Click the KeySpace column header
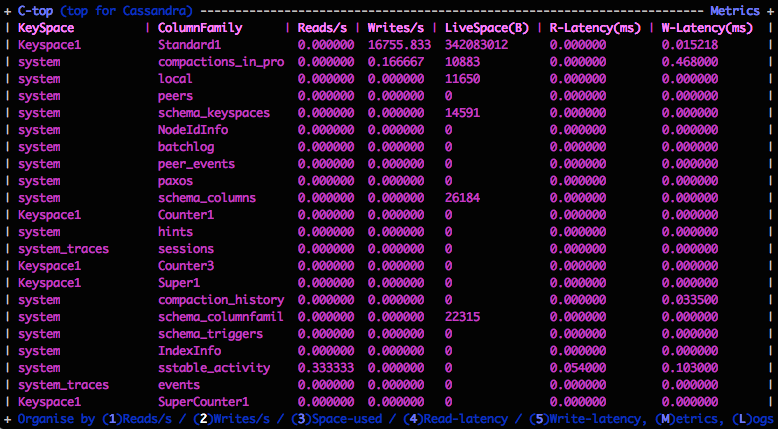The width and height of the screenshot is (778, 429). pos(46,28)
